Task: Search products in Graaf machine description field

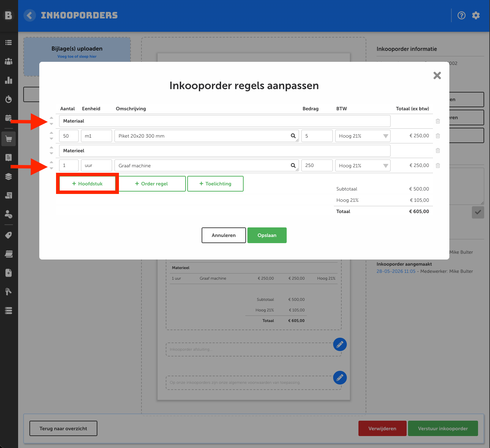Action: tap(293, 165)
